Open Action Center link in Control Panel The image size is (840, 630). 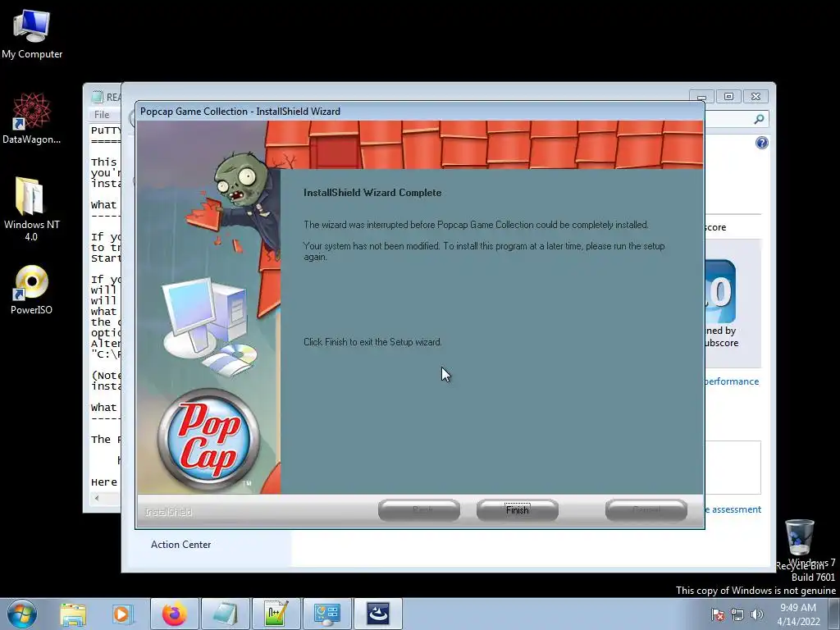[x=181, y=545]
